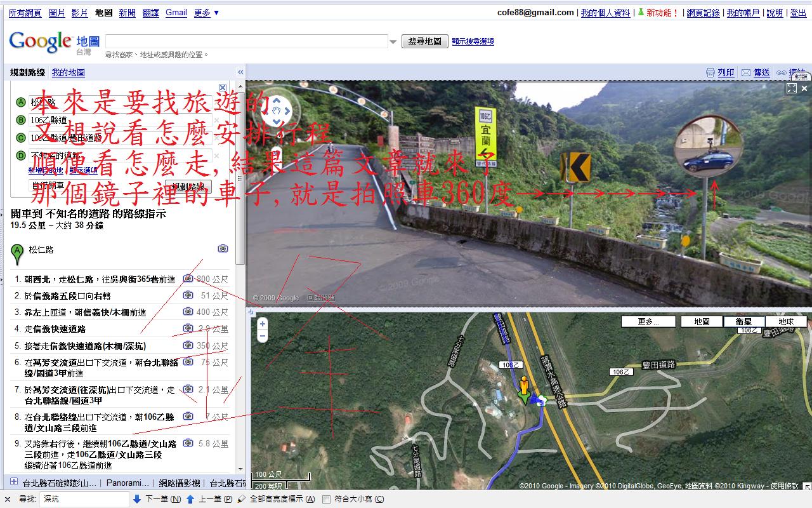Open 我的個人資料 profile link
The height and width of the screenshot is (508, 812).
coord(605,13)
